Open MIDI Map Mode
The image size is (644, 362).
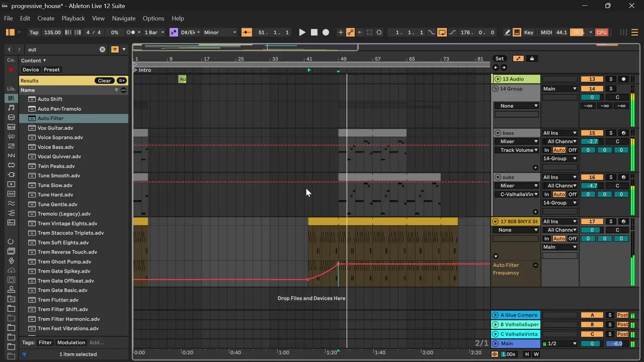tap(546, 32)
